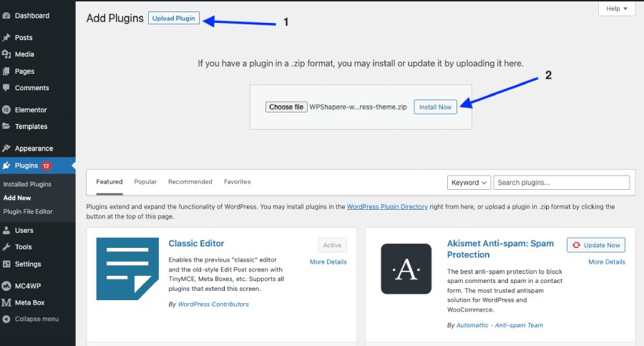
Task: Click the Pages icon in sidebar
Action: pos(6,71)
